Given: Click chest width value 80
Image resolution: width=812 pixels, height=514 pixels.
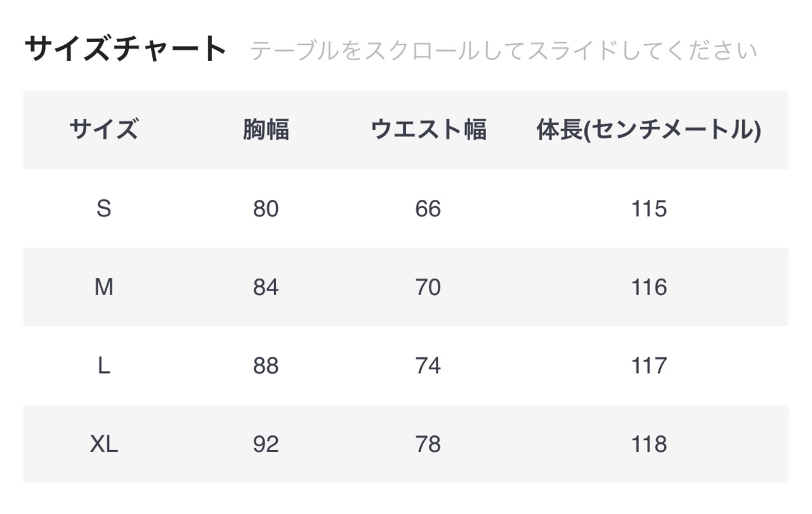Looking at the screenshot, I should coord(266,209).
